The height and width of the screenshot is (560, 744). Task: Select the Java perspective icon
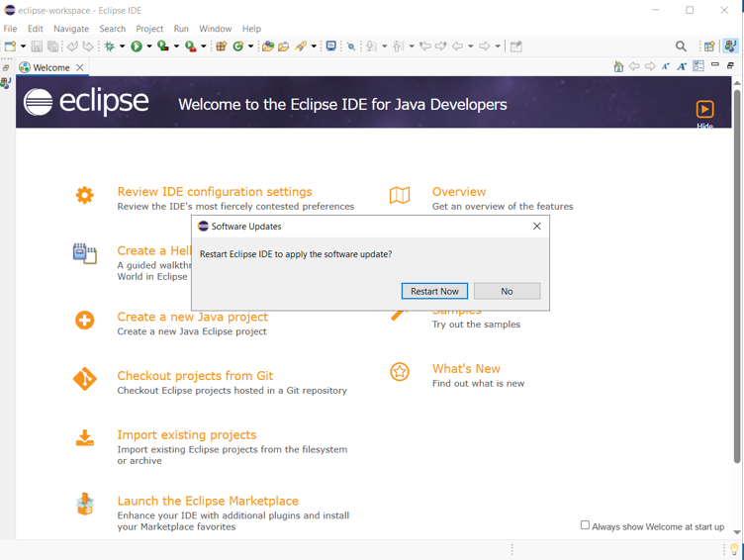point(731,47)
